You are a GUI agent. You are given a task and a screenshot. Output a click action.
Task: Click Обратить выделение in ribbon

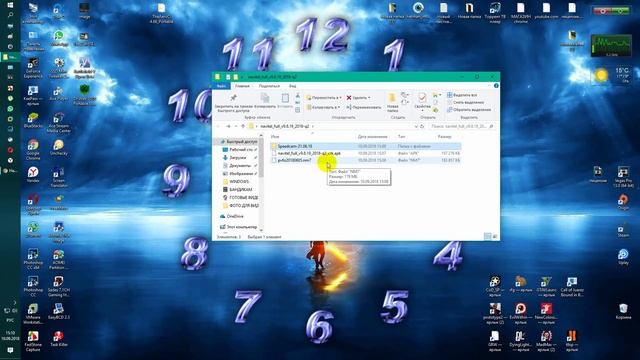click(x=469, y=109)
